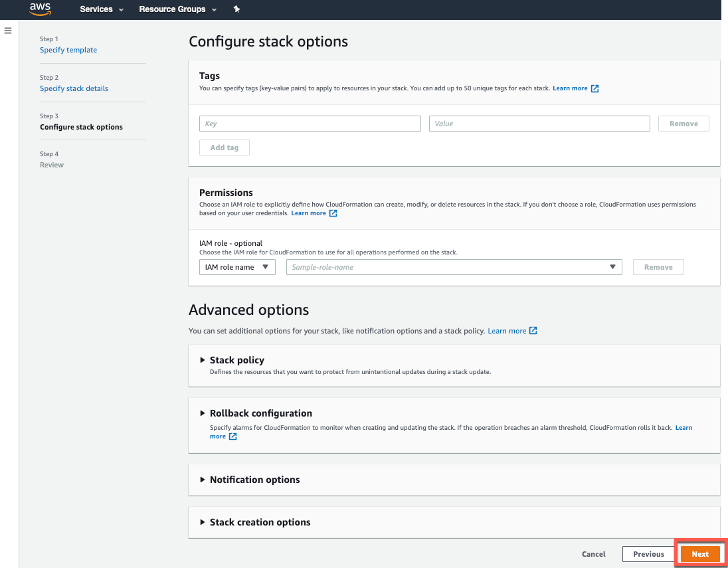The width and height of the screenshot is (728, 568).
Task: Open Learn more link in Rollback configuration
Action: pyautogui.click(x=683, y=428)
